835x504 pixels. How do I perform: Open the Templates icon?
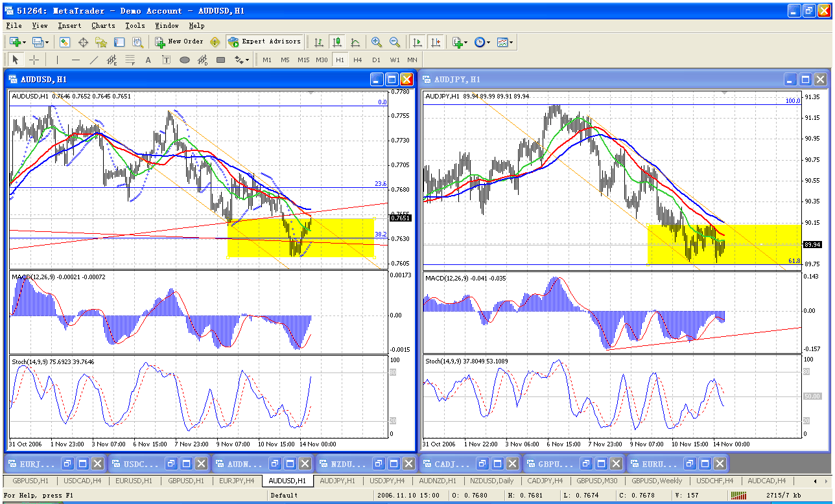(503, 42)
